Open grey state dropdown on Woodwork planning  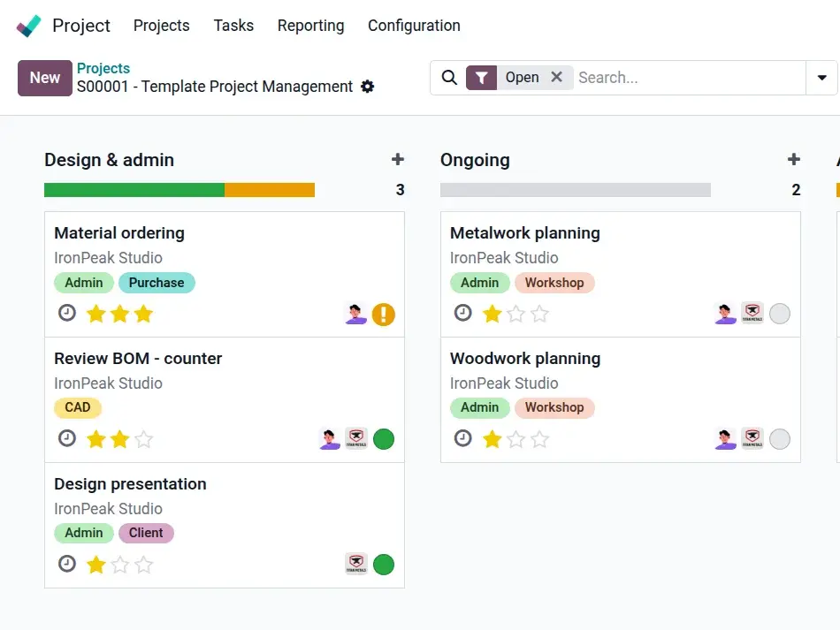point(780,439)
